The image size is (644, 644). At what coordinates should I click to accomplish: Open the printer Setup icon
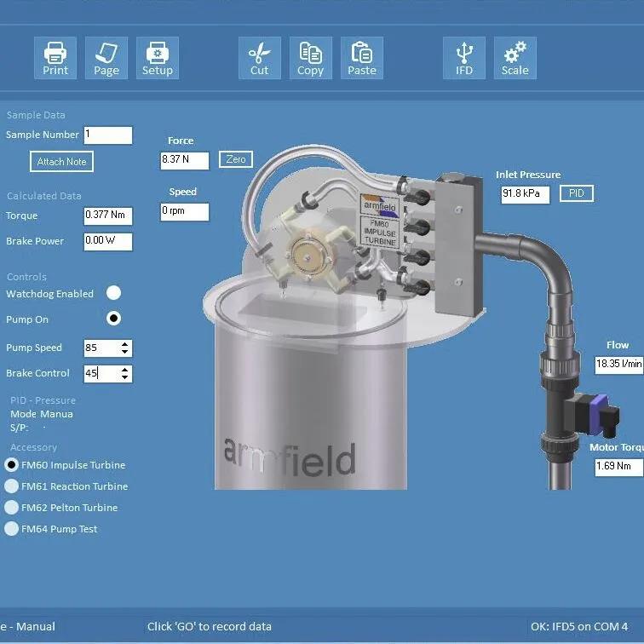click(x=158, y=58)
